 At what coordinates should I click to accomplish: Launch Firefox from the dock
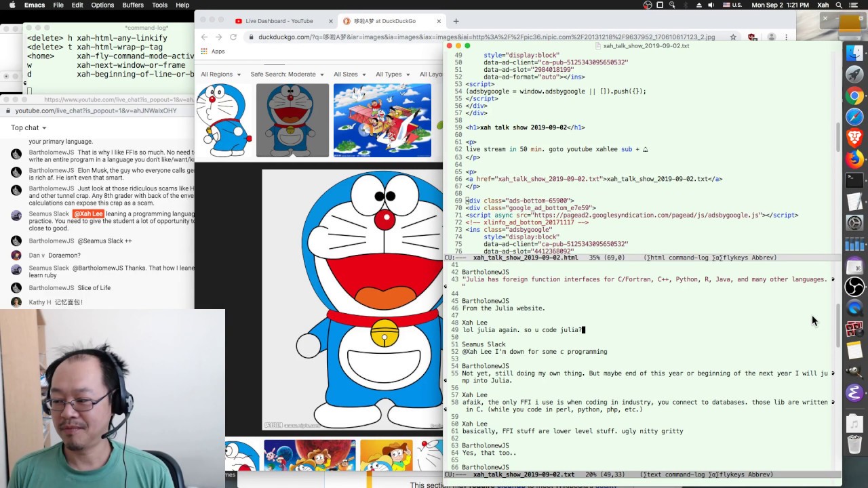854,159
